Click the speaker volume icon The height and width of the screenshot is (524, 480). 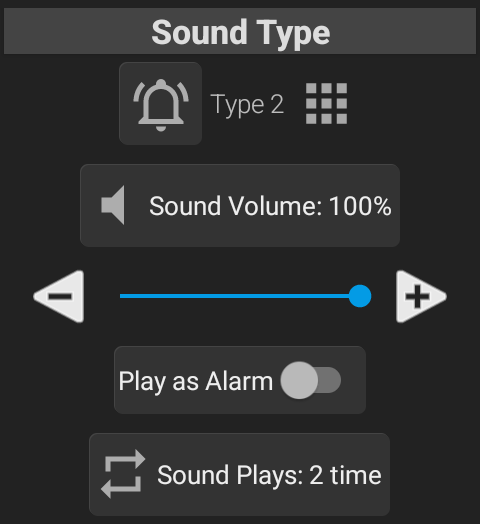113,205
